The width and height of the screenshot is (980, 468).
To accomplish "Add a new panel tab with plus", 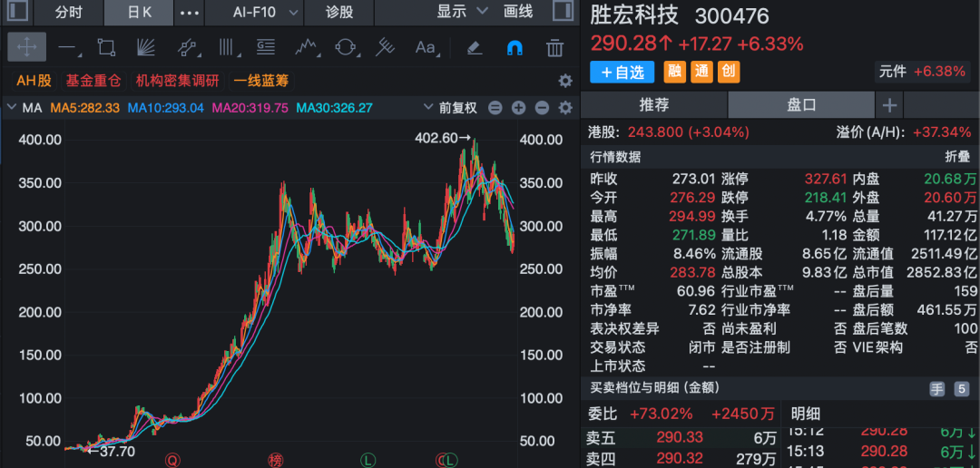I will tap(889, 105).
